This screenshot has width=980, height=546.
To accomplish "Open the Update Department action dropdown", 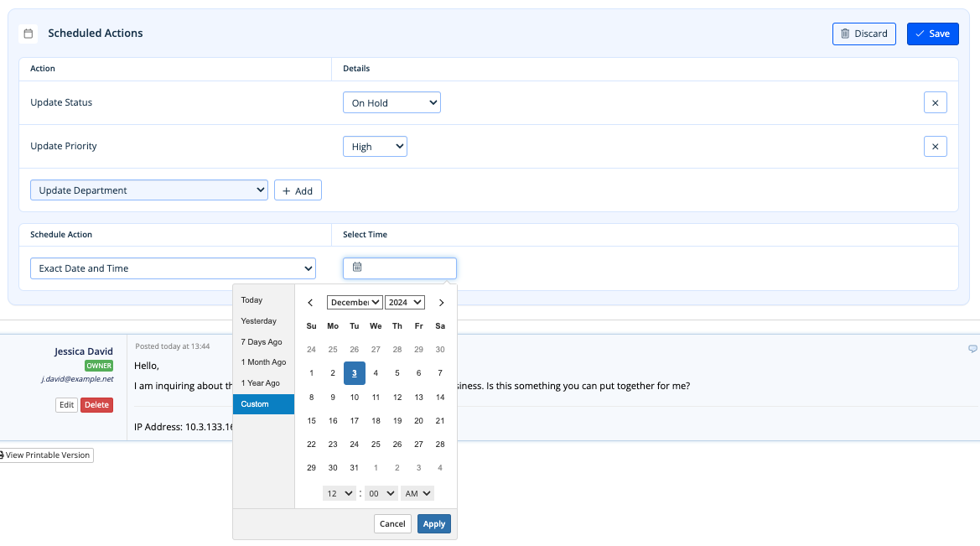I will (x=149, y=190).
